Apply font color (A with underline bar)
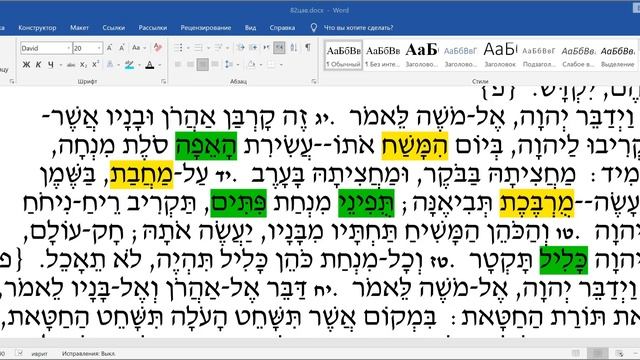 coord(149,64)
